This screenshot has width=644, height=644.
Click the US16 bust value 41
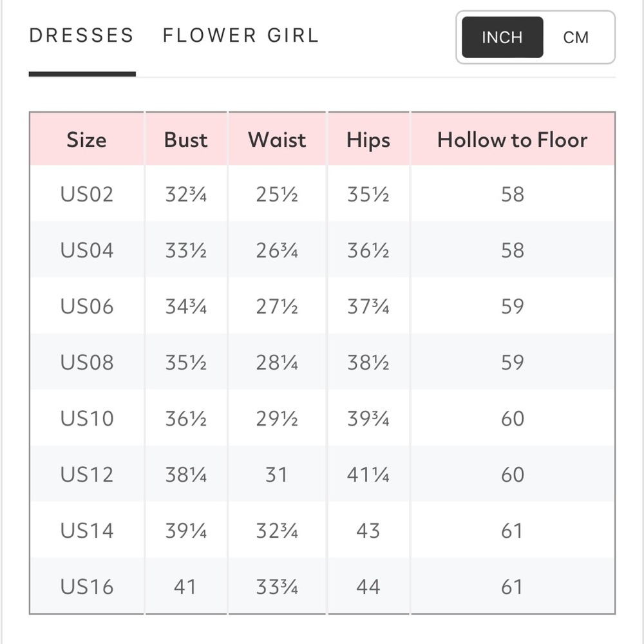185,587
